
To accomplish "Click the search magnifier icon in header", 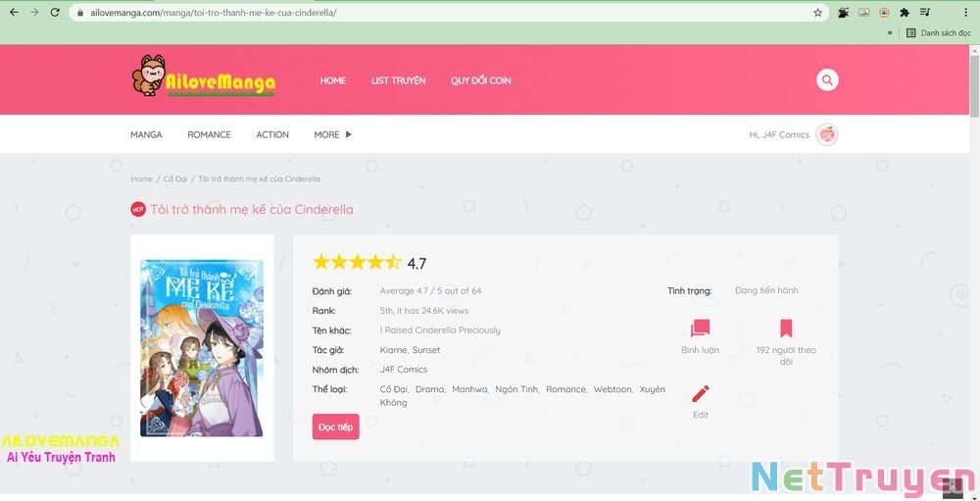I will pyautogui.click(x=827, y=80).
